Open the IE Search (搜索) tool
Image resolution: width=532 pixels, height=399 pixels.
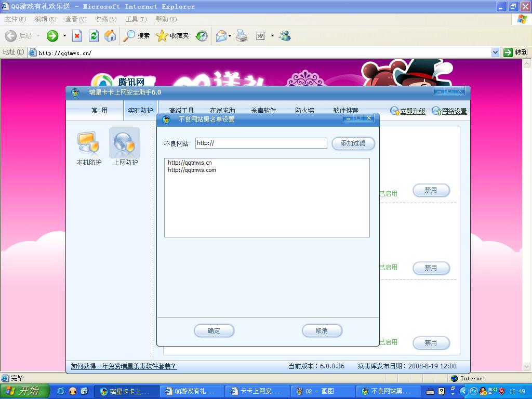[x=137, y=36]
